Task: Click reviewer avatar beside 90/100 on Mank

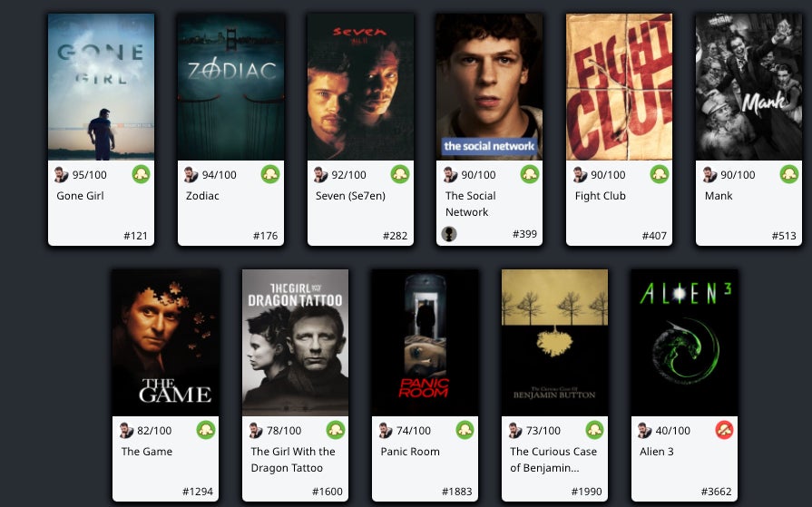Action: point(709,174)
